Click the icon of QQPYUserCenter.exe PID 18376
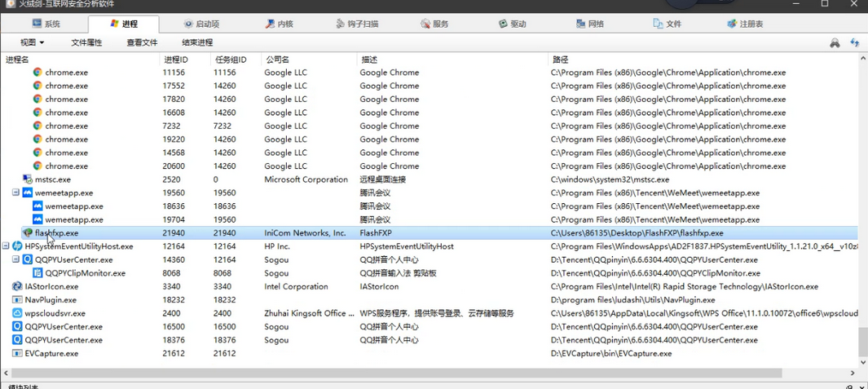 17,340
